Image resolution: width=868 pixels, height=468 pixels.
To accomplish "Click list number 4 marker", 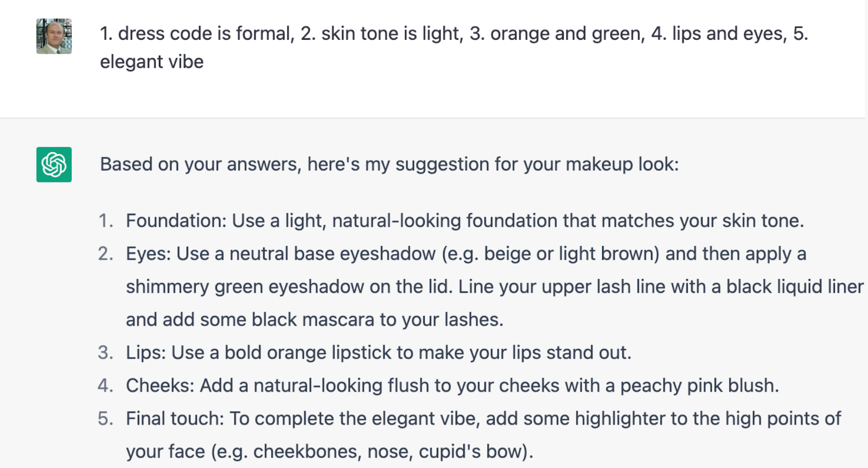I will 106,385.
